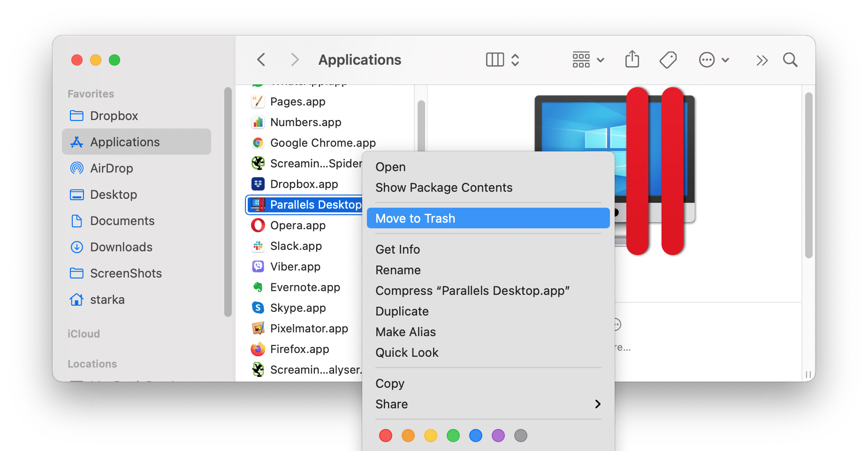
Task: Click the Skype.app icon
Action: pyautogui.click(x=258, y=308)
